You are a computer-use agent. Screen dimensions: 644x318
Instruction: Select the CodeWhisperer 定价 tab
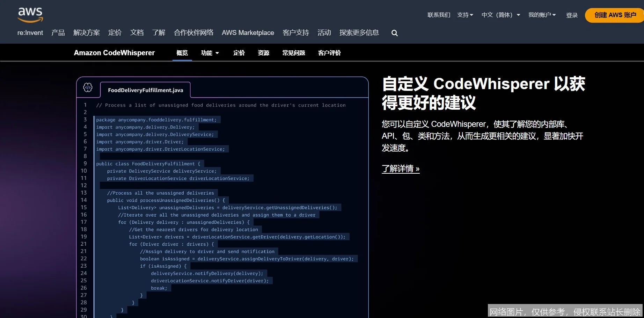point(239,53)
